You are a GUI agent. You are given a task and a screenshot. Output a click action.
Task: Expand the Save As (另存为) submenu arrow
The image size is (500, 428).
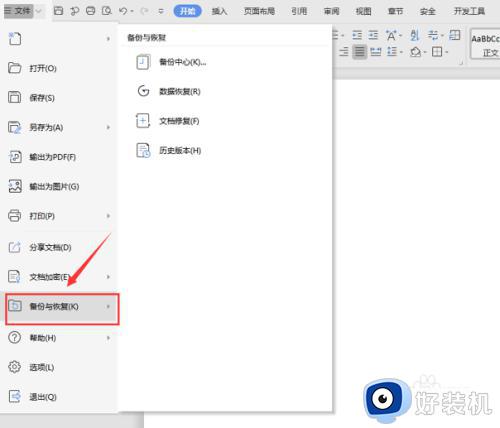pyautogui.click(x=108, y=127)
